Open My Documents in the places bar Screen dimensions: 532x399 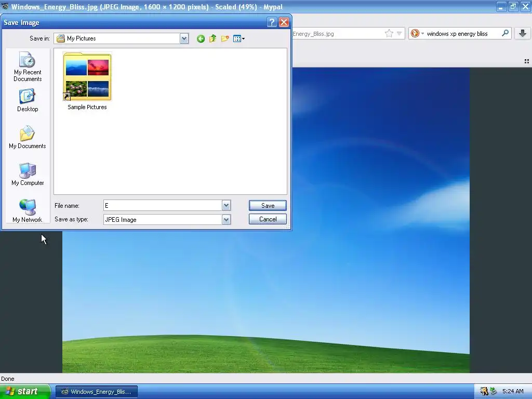(x=28, y=137)
